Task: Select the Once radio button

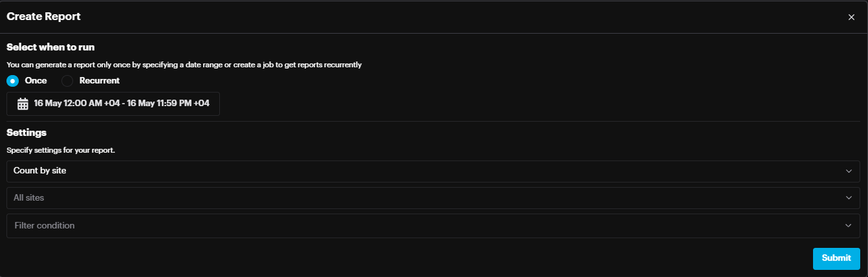Action: 12,81
